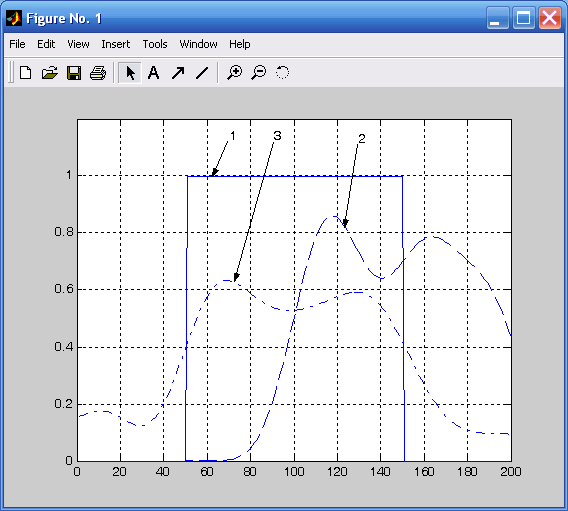
Task: Click the annotation label '3' on the plot
Action: click(277, 136)
